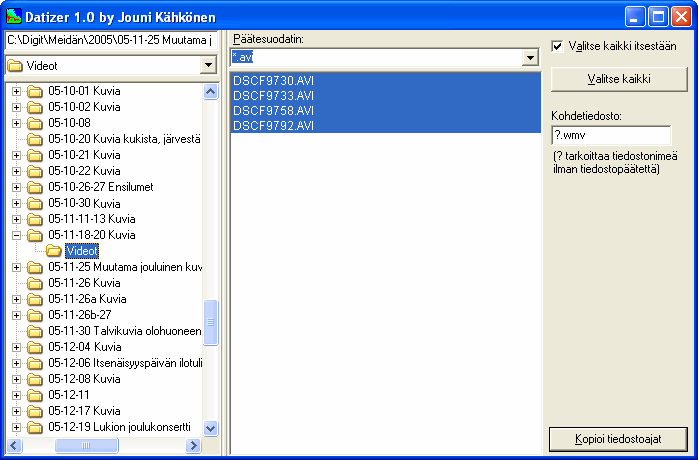Open the Videot folder dropdown
The image size is (698, 460).
tap(208, 65)
